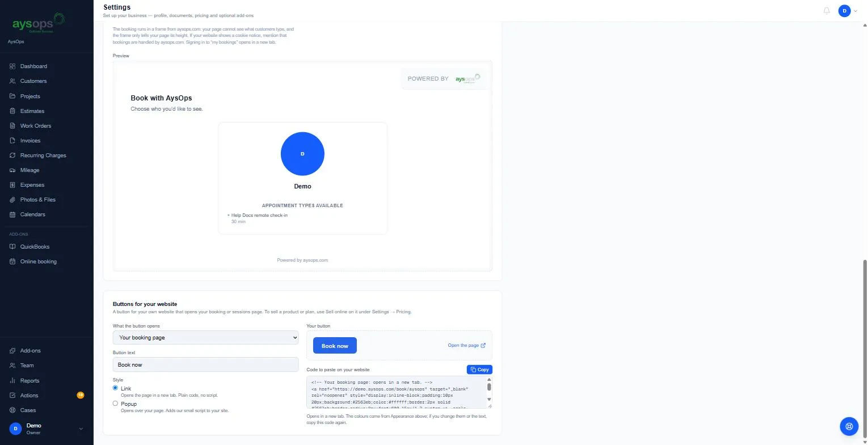Expand the Demo Owner account menu
Image resolution: width=868 pixels, height=445 pixels.
47,429
